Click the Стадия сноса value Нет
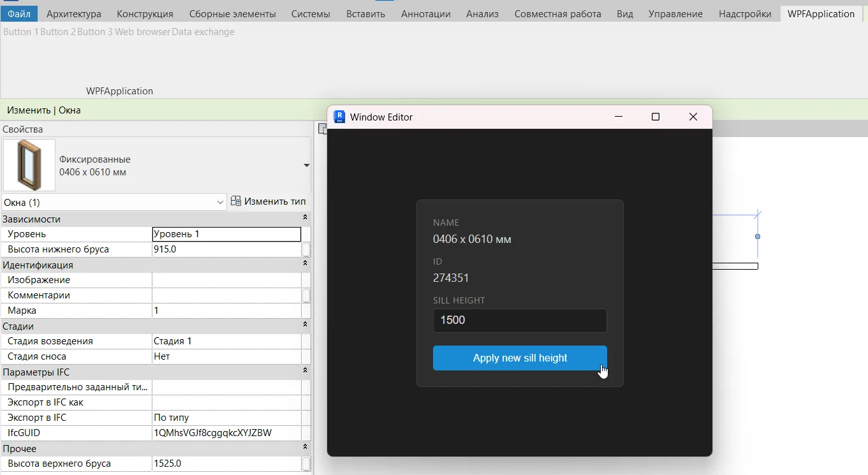Image resolution: width=868 pixels, height=475 pixels. pos(226,356)
